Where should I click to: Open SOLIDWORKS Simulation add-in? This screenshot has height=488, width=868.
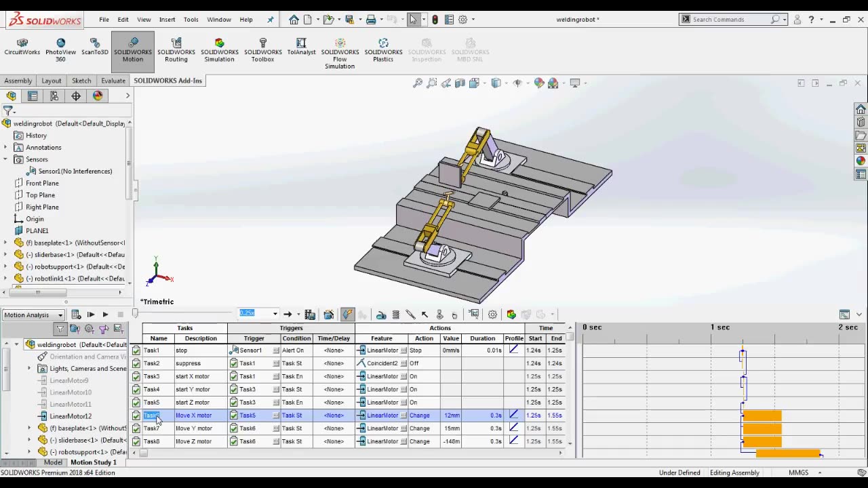click(x=219, y=51)
